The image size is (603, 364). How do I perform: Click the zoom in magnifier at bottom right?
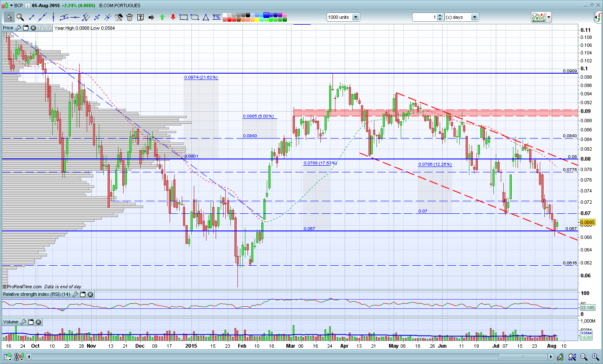pyautogui.click(x=595, y=357)
